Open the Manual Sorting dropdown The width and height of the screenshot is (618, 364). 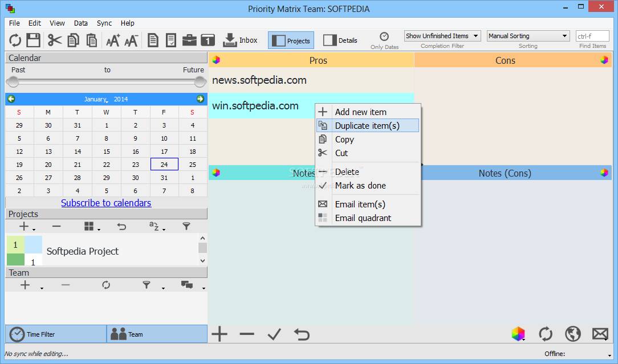[x=528, y=36]
